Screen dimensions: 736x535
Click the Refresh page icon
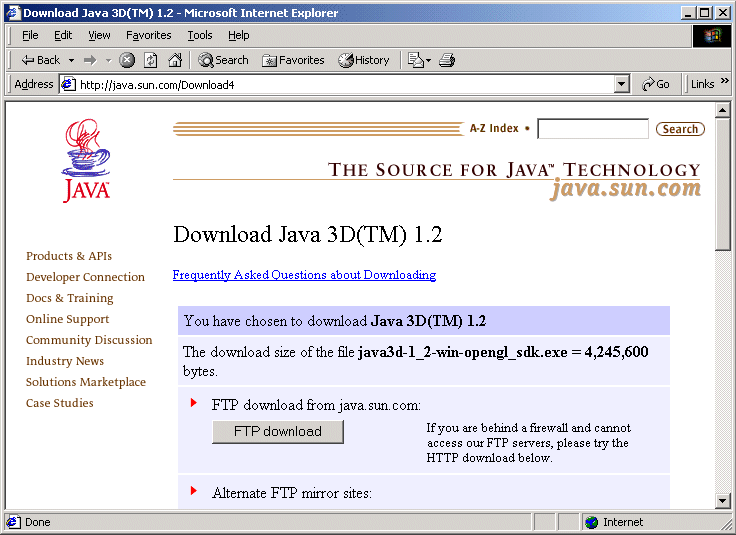[151, 60]
